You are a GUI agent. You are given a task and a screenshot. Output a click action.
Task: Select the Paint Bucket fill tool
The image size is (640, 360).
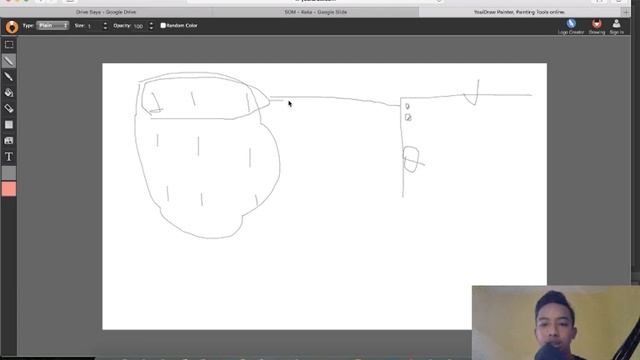9,93
